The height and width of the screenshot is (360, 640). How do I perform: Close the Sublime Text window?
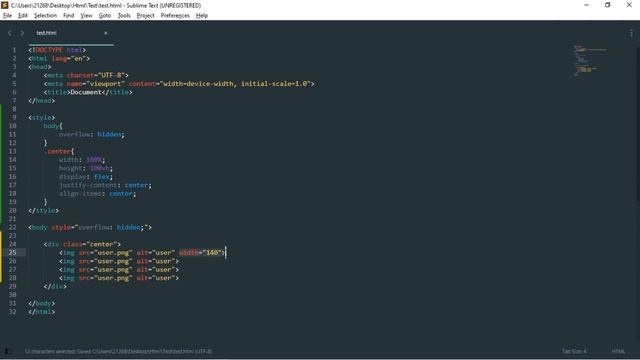coord(629,5)
